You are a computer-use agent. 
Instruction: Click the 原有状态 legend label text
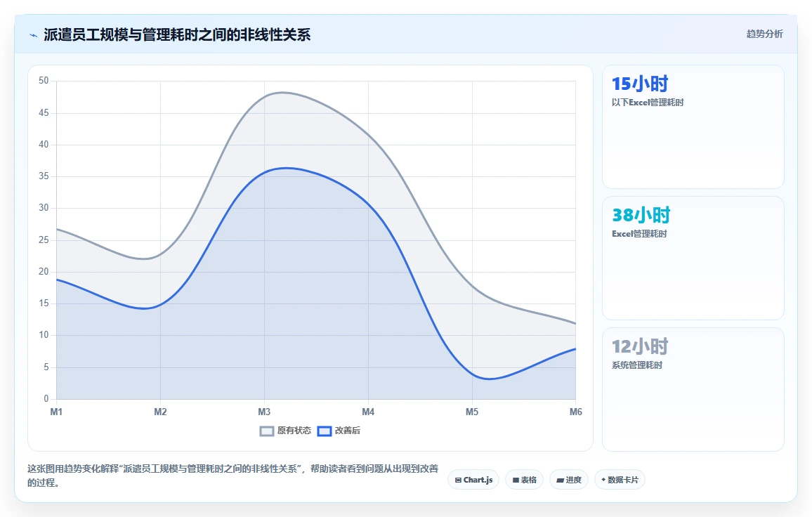pyautogui.click(x=294, y=431)
